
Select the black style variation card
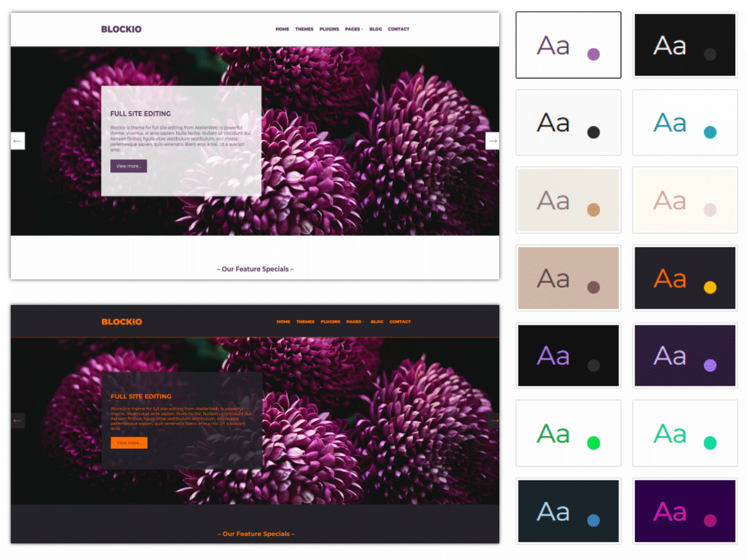[685, 44]
